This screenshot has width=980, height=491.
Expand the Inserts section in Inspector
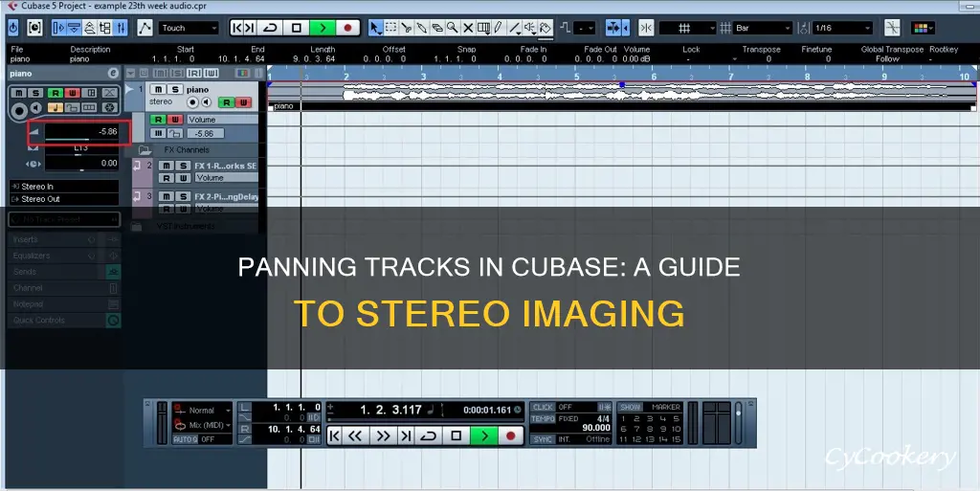tap(64, 239)
